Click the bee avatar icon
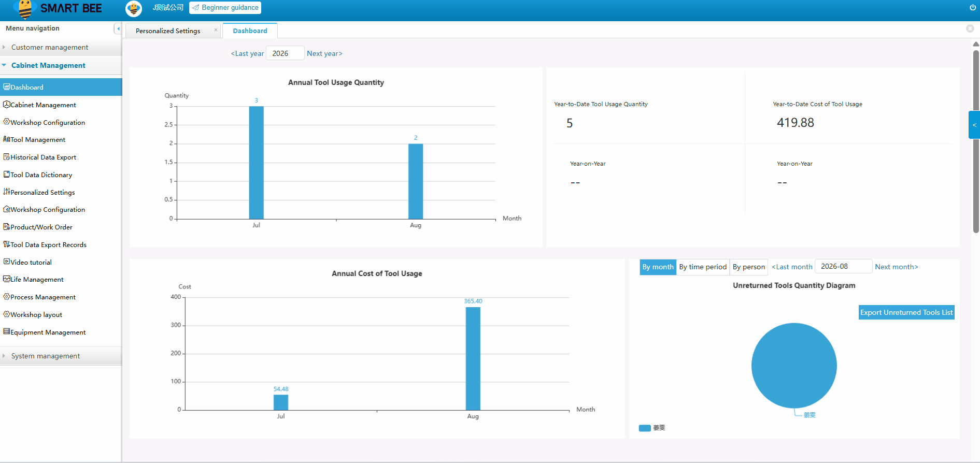The width and height of the screenshot is (980, 463). point(134,8)
